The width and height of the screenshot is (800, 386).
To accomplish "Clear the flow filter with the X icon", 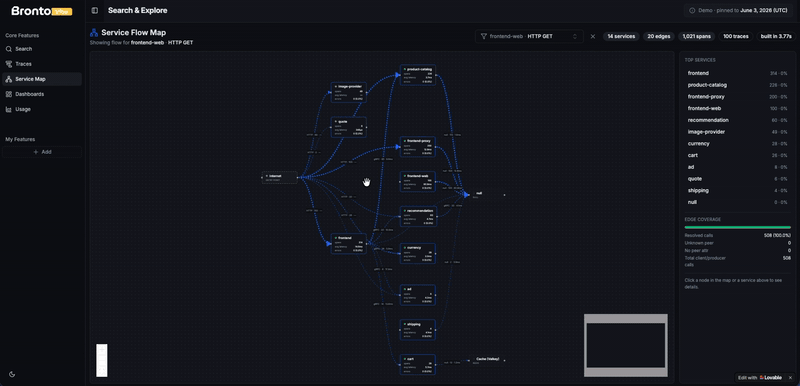I will [x=593, y=37].
